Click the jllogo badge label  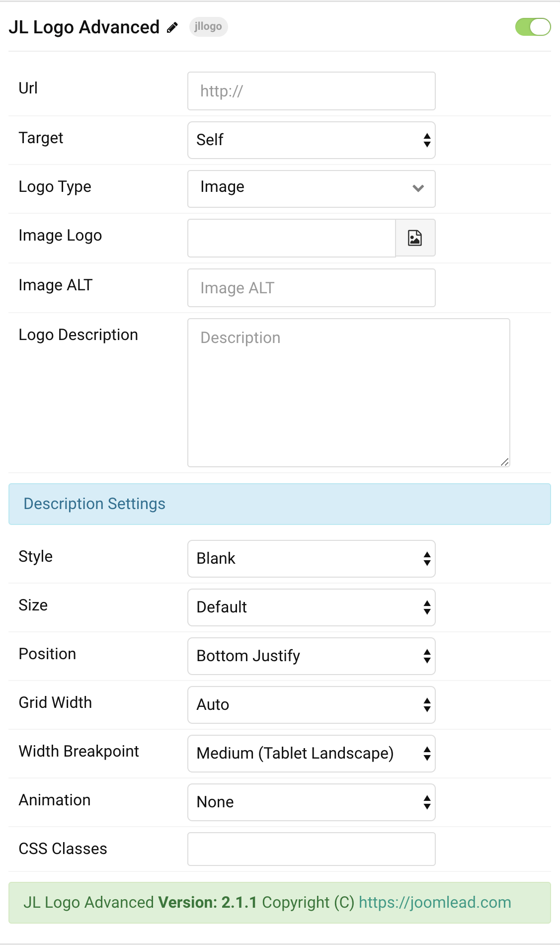coord(208,27)
